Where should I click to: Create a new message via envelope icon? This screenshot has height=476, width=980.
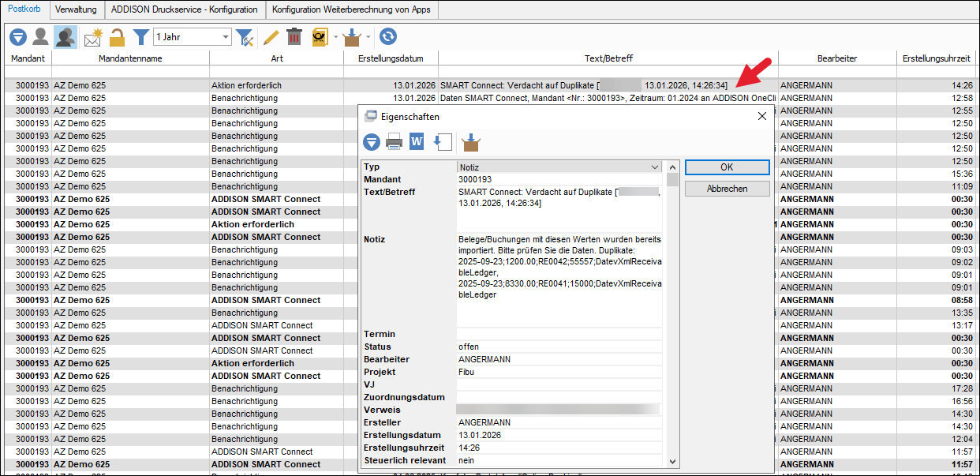click(93, 36)
